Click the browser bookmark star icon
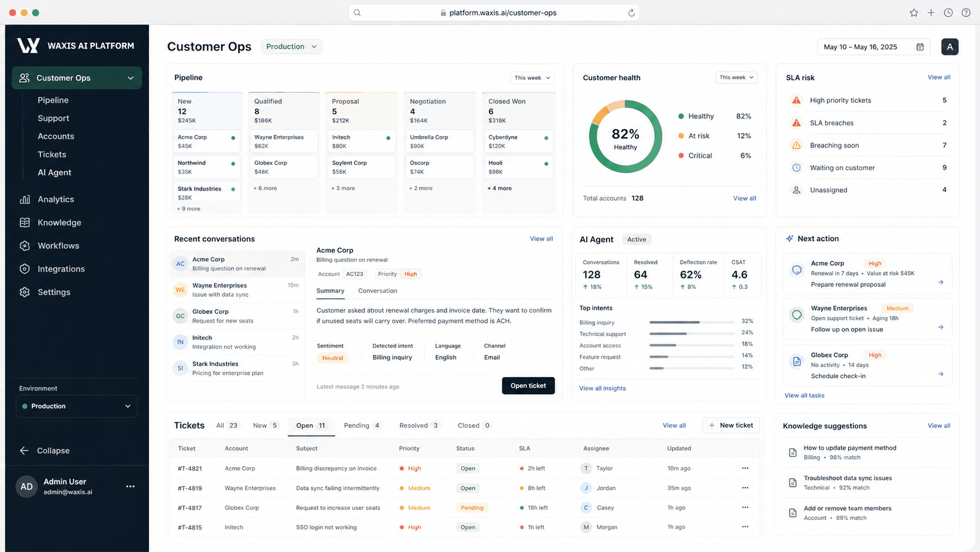 (x=914, y=12)
